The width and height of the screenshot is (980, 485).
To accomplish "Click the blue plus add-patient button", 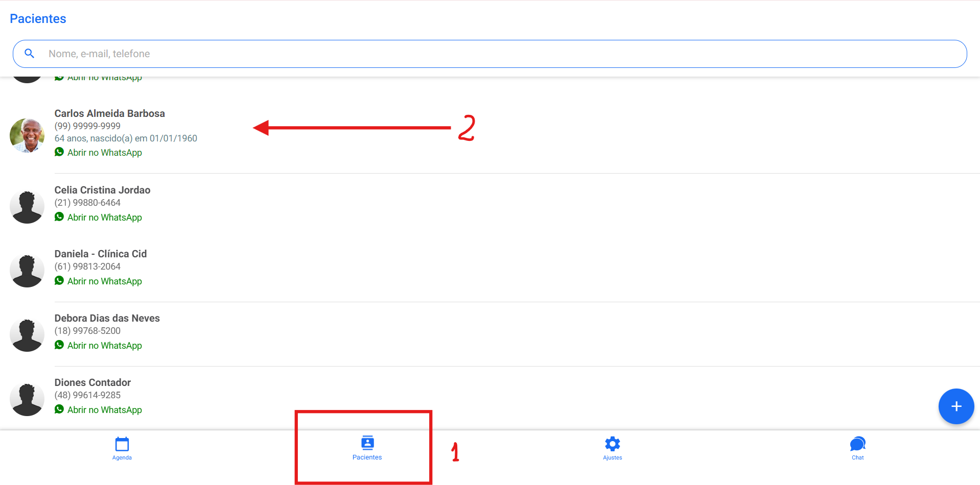I will coord(956,406).
